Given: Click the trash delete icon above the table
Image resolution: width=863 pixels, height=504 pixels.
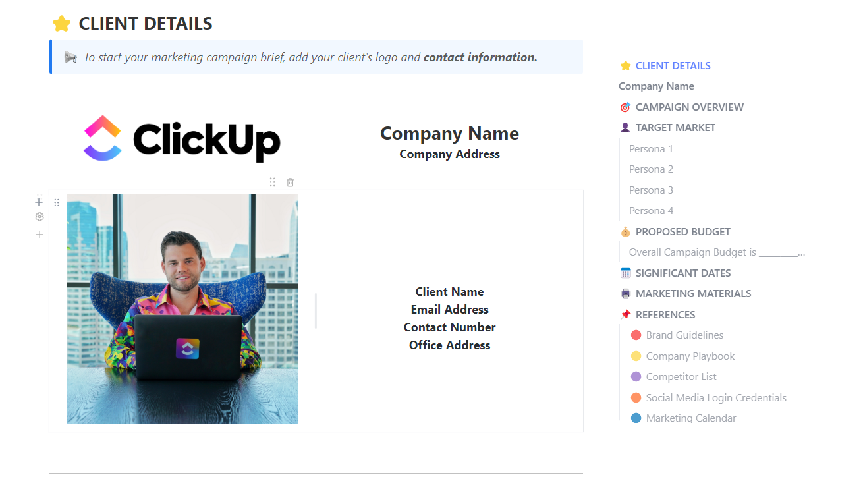Looking at the screenshot, I should [291, 182].
